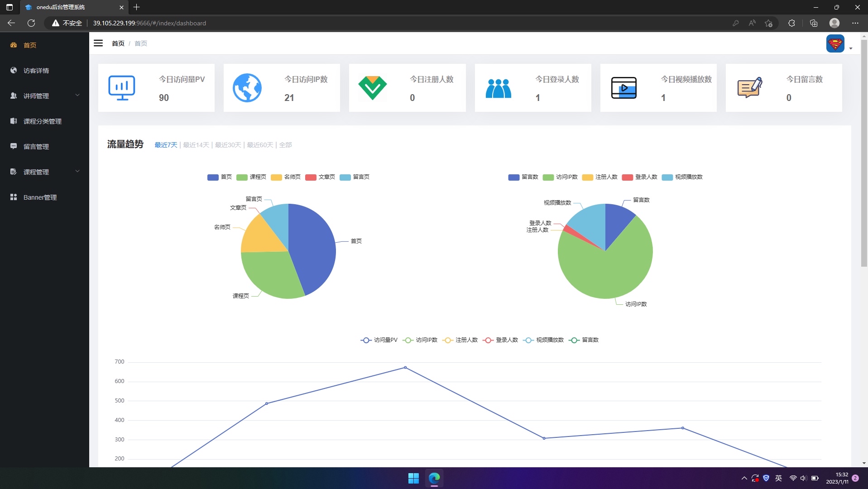Image resolution: width=868 pixels, height=489 pixels.
Task: Click the 讲师管理 sidebar user icon
Action: (x=14, y=96)
